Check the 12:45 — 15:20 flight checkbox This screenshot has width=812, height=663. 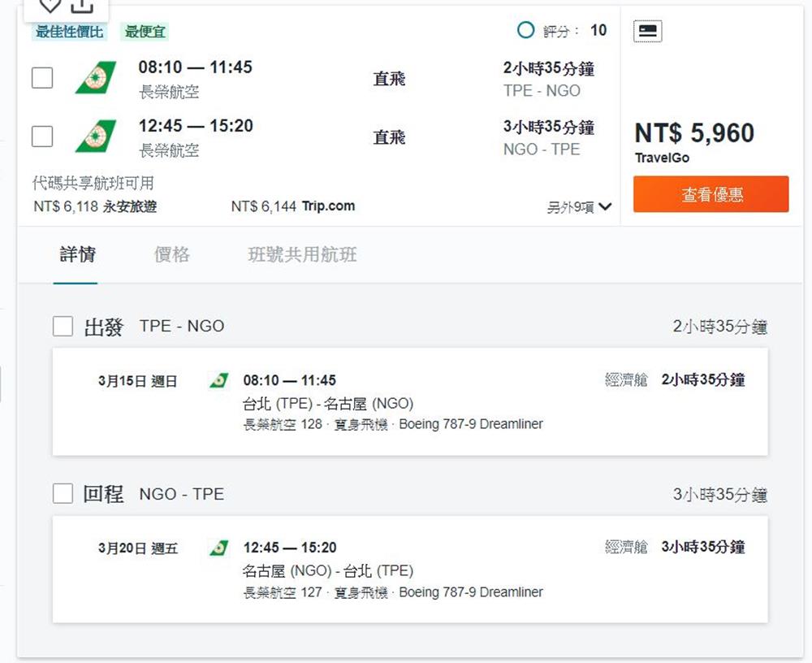point(42,136)
